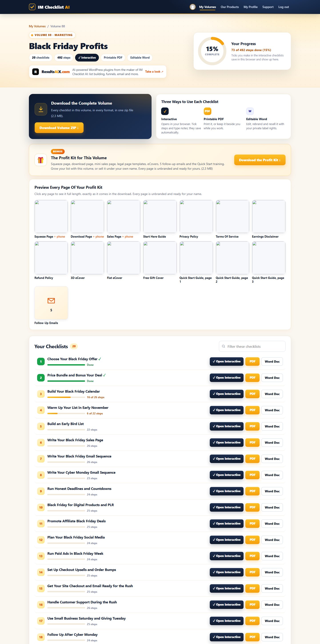320x644 pixels.
Task: Click the W Word icon under Three Ways
Action: point(250,111)
